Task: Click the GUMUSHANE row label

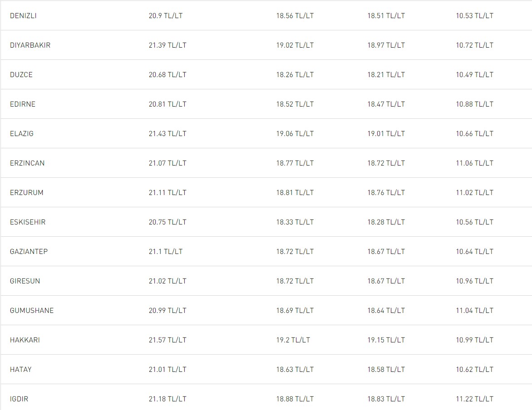Action: (x=32, y=311)
